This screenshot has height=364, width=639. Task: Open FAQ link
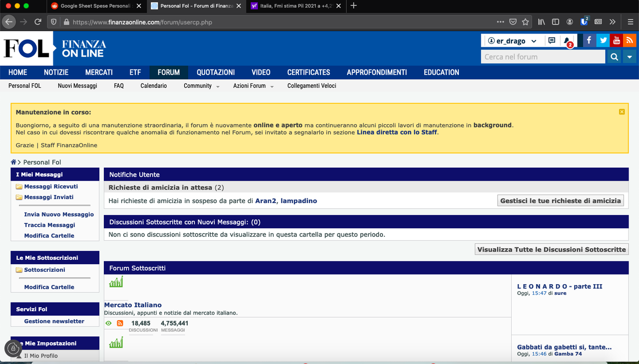pos(119,86)
